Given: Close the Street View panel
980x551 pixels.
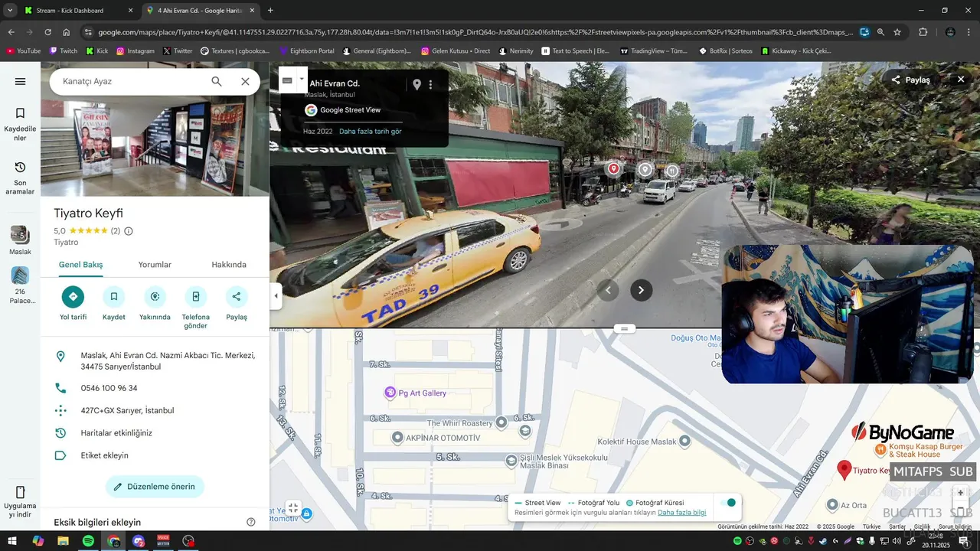Looking at the screenshot, I should [x=961, y=80].
